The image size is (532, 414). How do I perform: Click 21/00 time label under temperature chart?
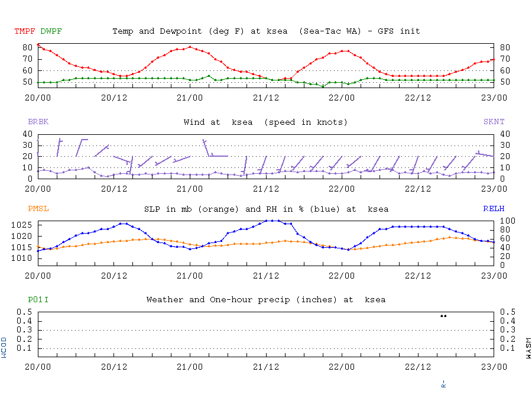coord(190,98)
